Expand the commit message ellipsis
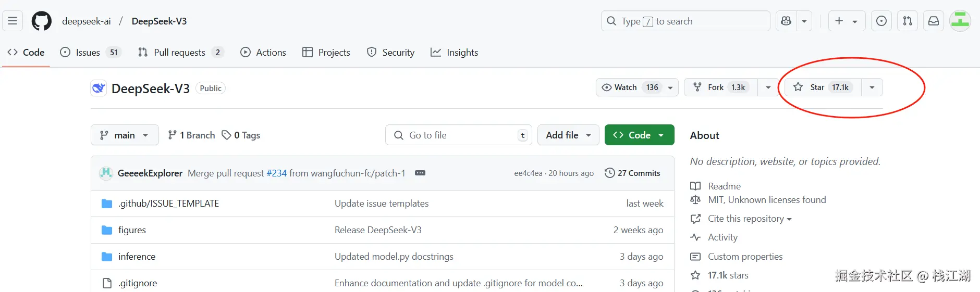The width and height of the screenshot is (980, 292). 420,173
